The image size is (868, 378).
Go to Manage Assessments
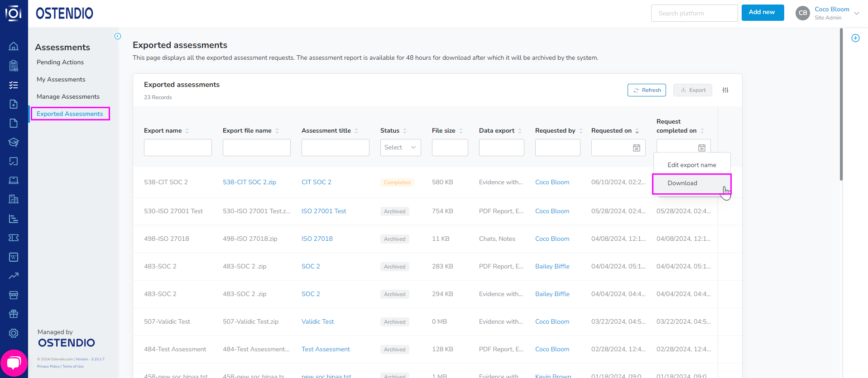click(x=68, y=97)
